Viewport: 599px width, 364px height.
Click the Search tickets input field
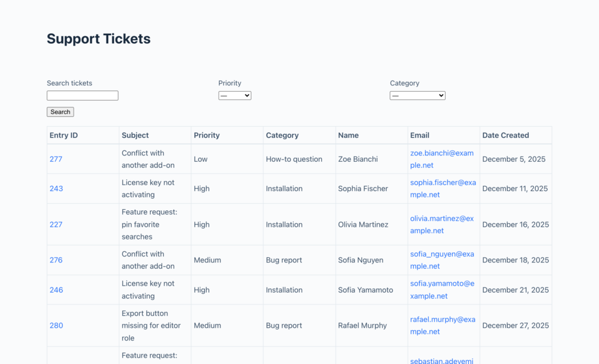point(82,95)
